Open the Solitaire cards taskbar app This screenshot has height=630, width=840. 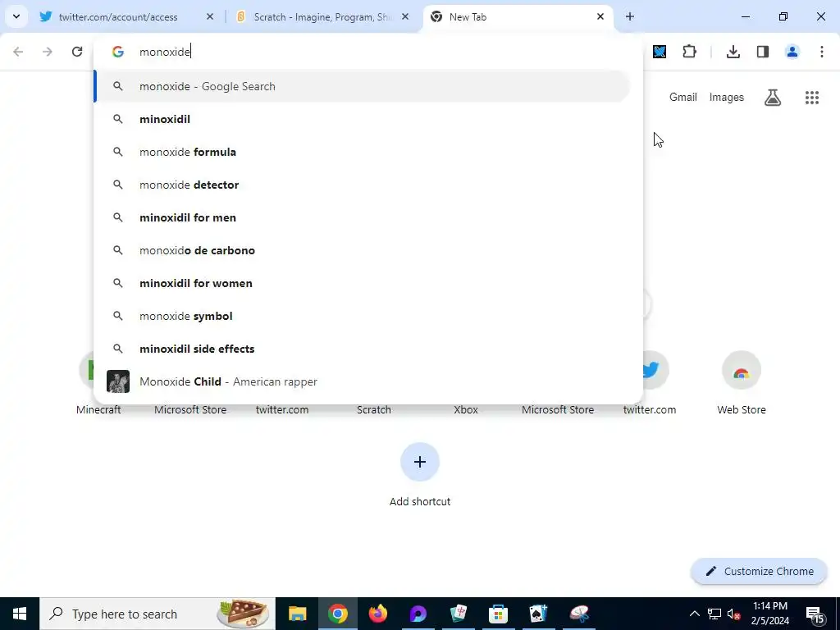pos(538,614)
